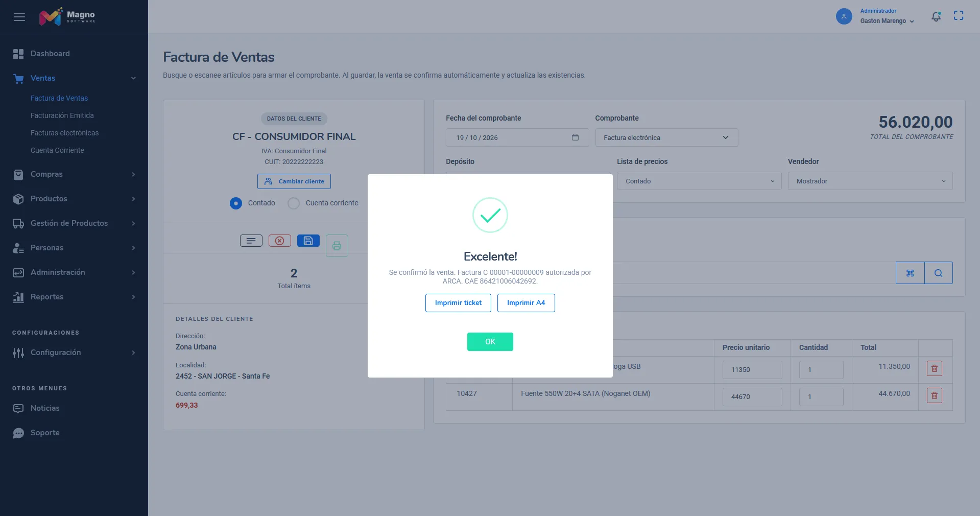The height and width of the screenshot is (516, 980).
Task: Click the Cambiar cliente button
Action: pos(294,181)
